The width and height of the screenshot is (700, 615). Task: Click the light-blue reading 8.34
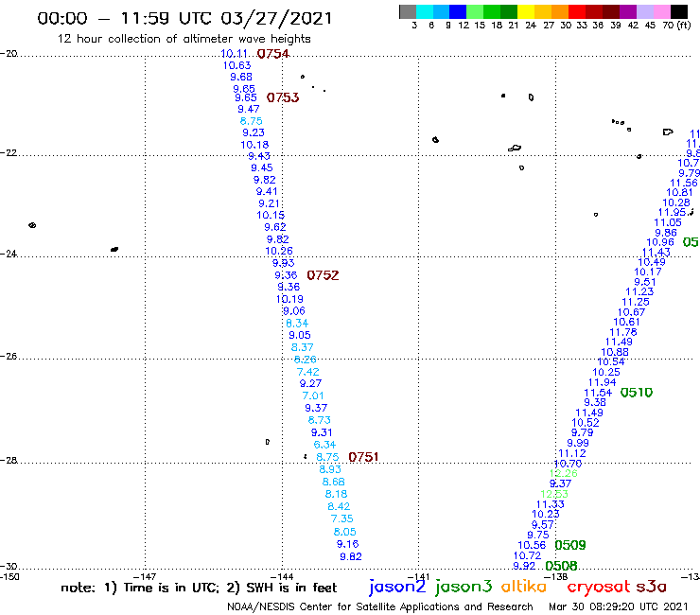tap(297, 324)
